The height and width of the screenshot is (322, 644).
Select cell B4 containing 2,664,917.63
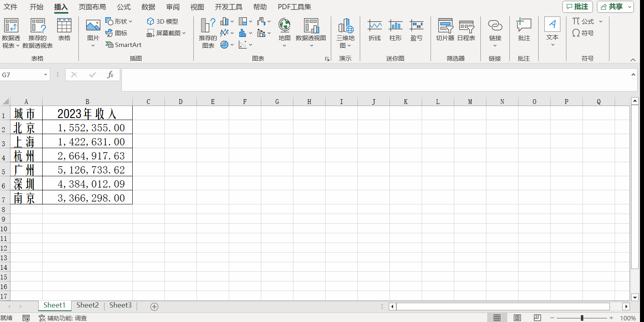pos(87,156)
